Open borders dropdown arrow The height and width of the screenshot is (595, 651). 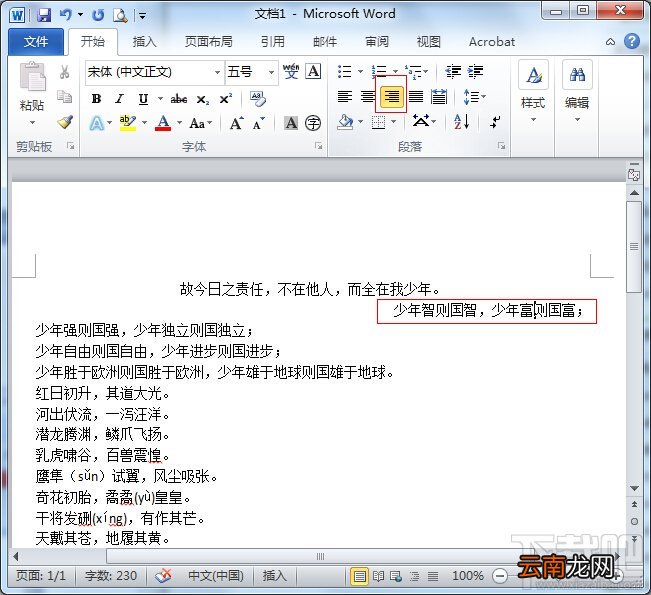click(x=393, y=122)
